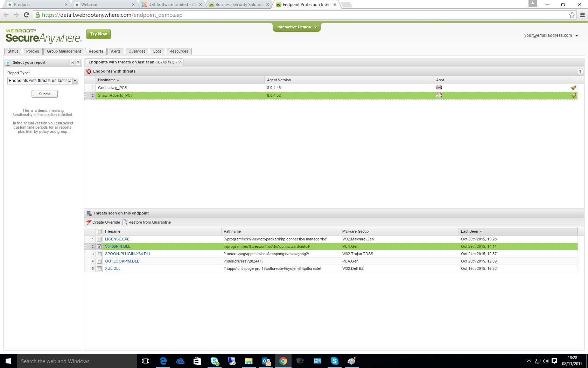Open the XUL.DLL filename link
This screenshot has width=588, height=368.
click(113, 268)
